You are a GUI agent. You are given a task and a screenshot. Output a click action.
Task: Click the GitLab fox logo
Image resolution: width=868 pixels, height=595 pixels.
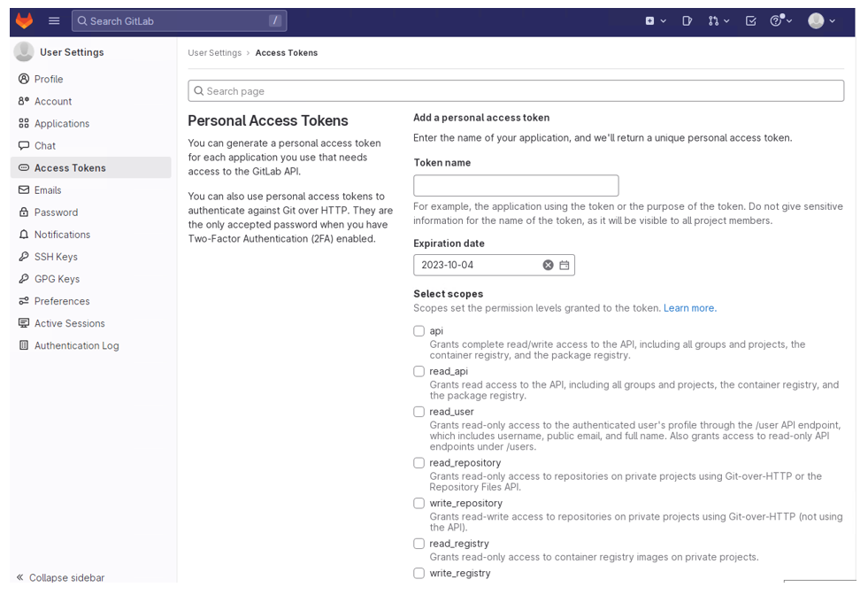click(25, 20)
